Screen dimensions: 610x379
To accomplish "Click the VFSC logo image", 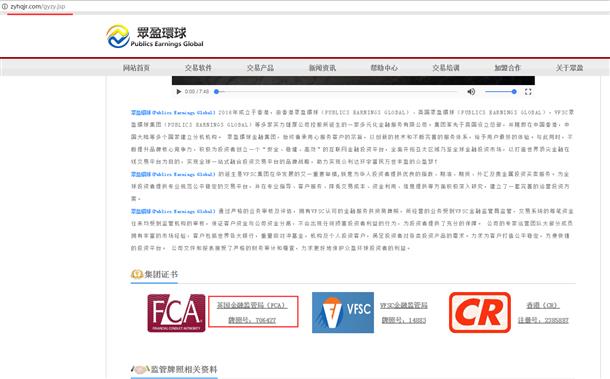I will tap(343, 313).
